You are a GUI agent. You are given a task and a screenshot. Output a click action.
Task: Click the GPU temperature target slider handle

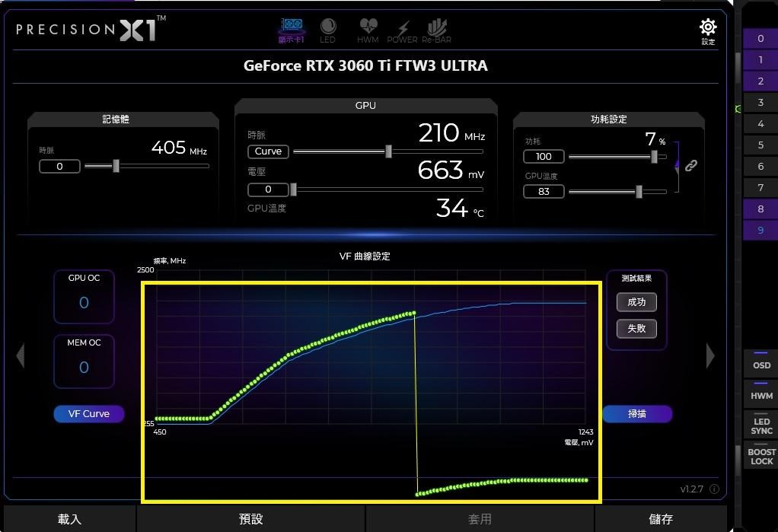point(639,192)
